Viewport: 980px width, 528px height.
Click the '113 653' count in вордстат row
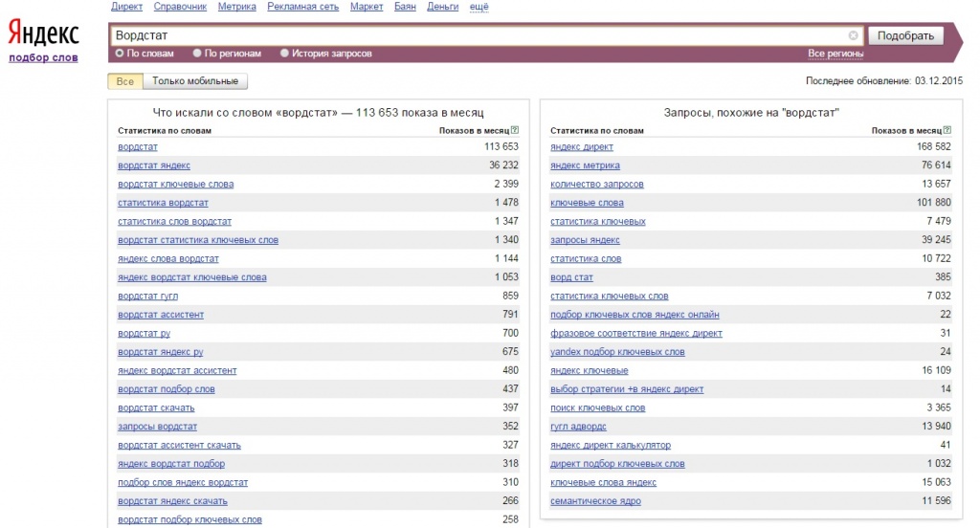click(x=501, y=147)
